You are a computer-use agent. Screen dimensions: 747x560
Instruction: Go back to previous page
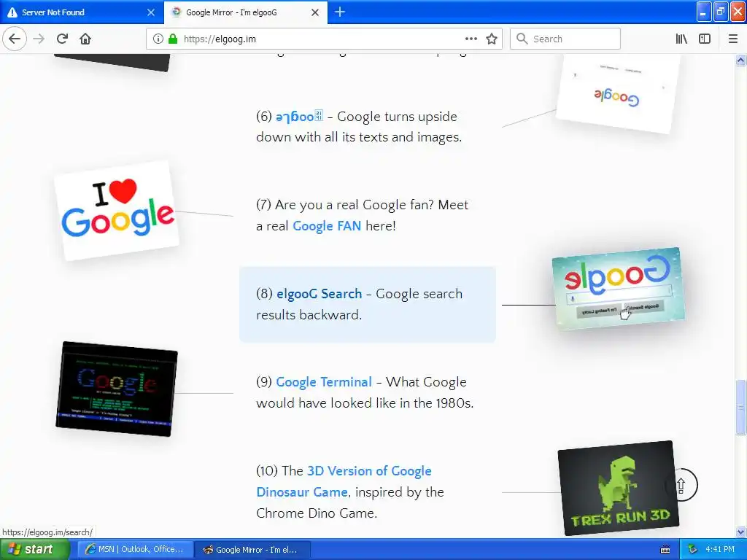tap(15, 39)
